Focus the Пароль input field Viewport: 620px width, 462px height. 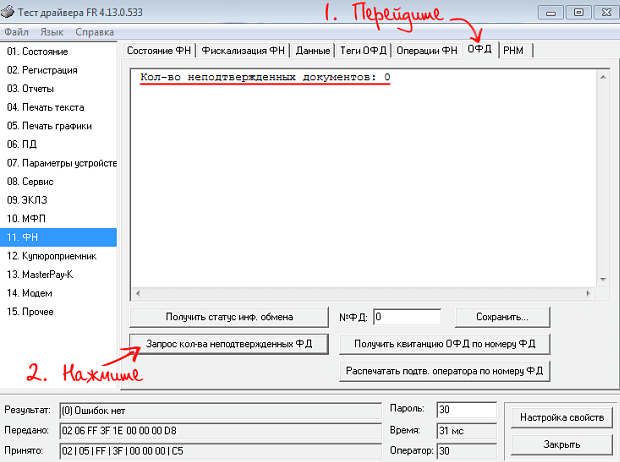coord(466,410)
